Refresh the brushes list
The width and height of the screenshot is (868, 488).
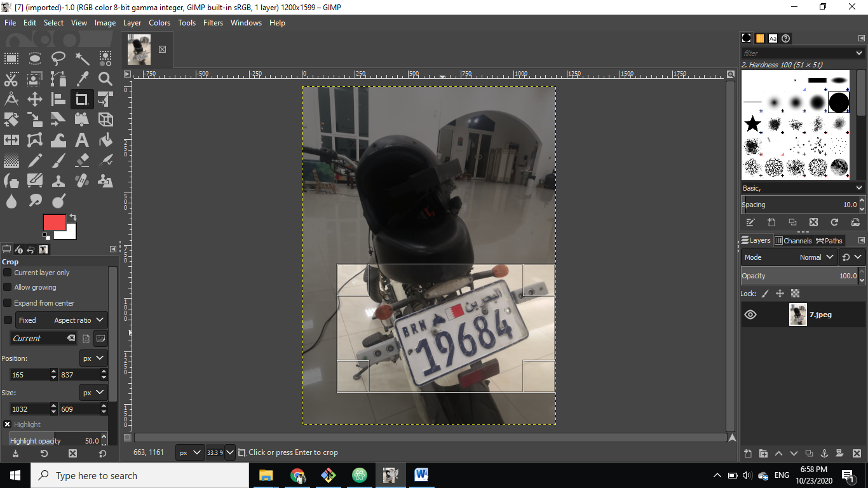(x=834, y=222)
